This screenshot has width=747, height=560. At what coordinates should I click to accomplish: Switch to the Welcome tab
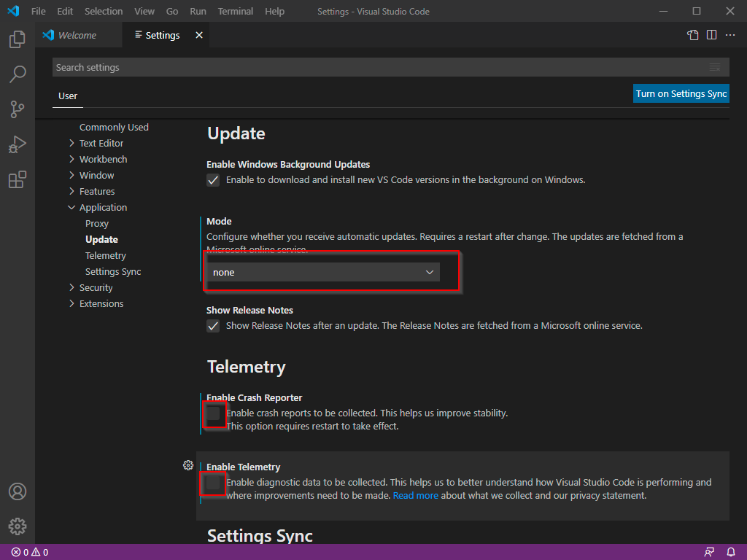[78, 35]
